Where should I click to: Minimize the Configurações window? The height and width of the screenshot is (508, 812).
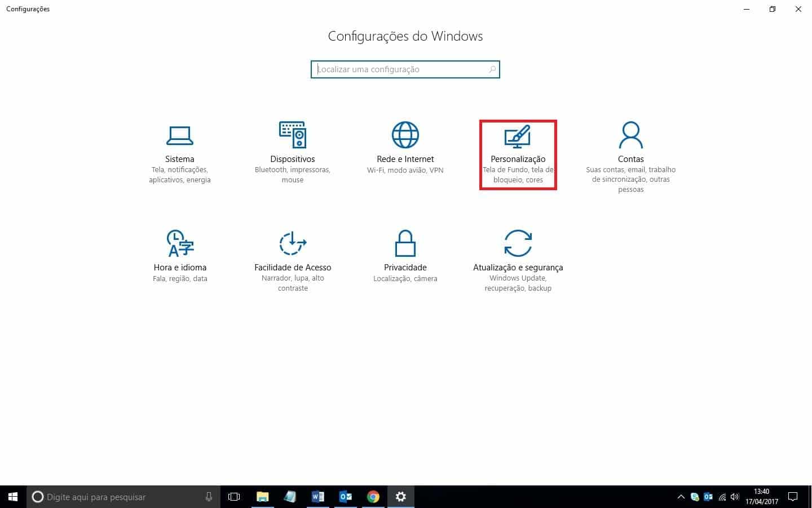747,9
